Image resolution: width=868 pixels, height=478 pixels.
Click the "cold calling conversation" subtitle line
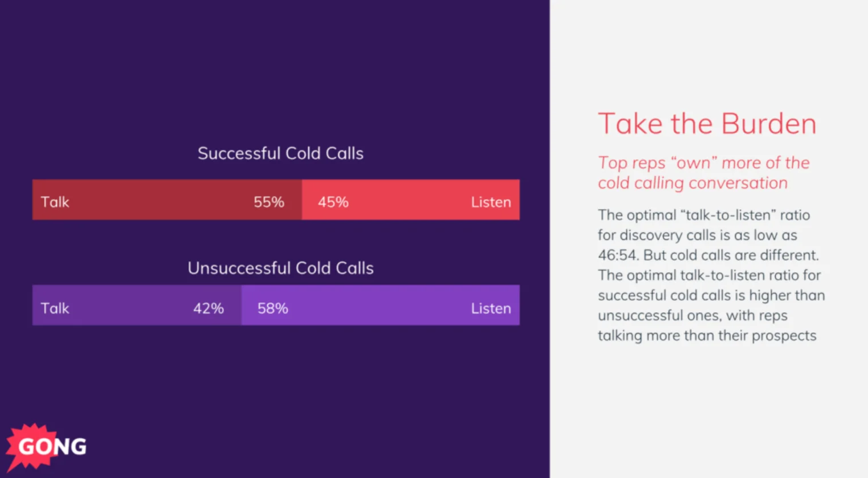(x=692, y=183)
